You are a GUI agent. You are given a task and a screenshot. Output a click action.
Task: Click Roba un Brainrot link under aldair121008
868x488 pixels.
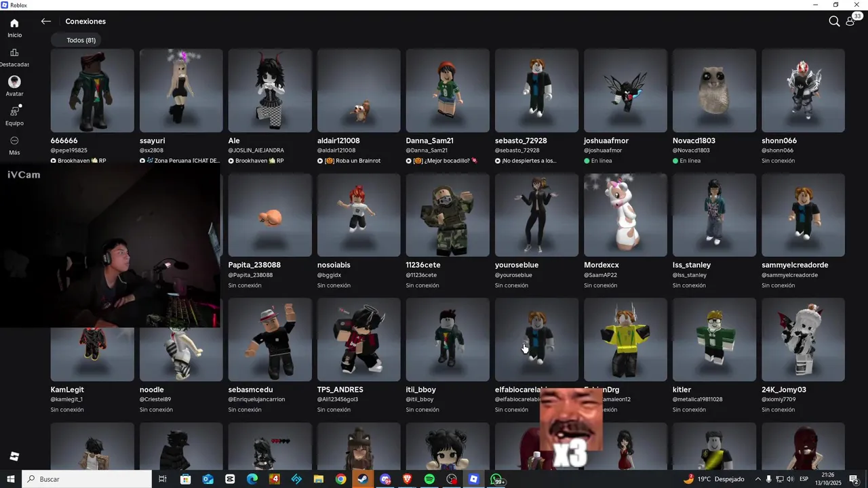(349, 161)
